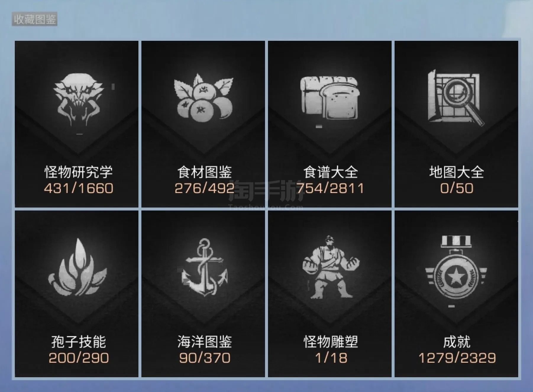This screenshot has width=533, height=392.
Task: Open the 怪物研究学 label
Action: 78,172
